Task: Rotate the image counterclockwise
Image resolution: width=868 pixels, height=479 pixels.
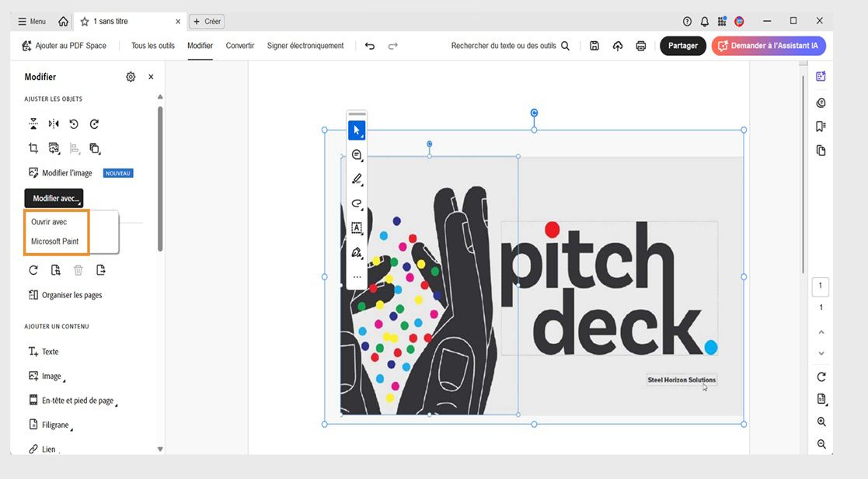Action: coord(74,123)
